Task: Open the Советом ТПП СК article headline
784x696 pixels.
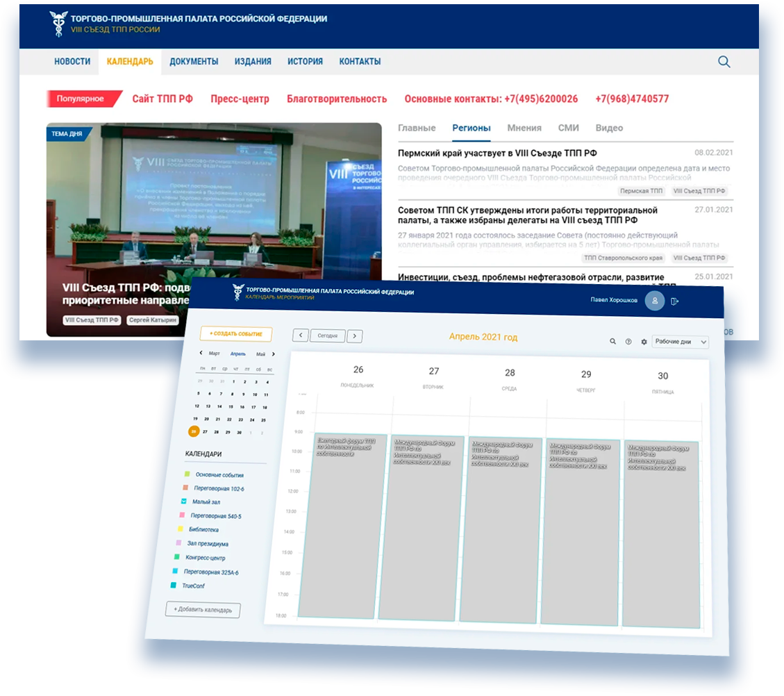Action: [x=528, y=215]
